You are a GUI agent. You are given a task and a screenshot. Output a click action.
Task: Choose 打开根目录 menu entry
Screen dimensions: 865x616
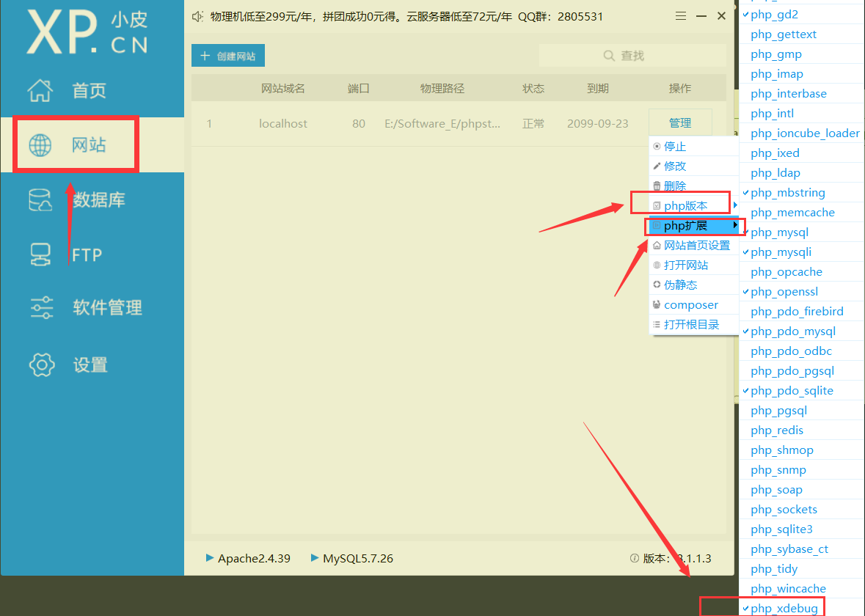(x=693, y=325)
